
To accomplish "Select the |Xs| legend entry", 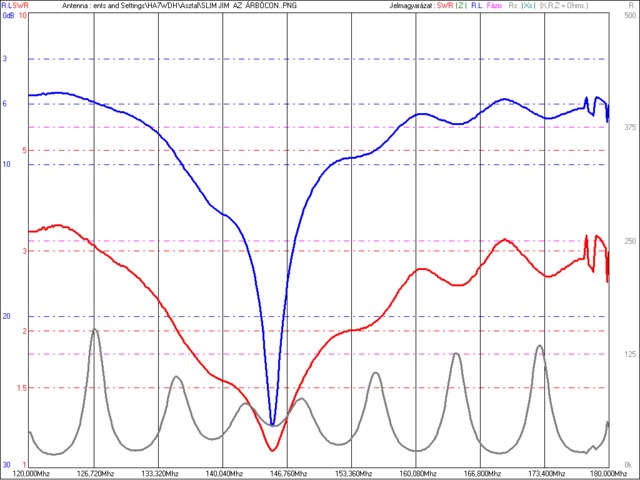I will point(527,6).
